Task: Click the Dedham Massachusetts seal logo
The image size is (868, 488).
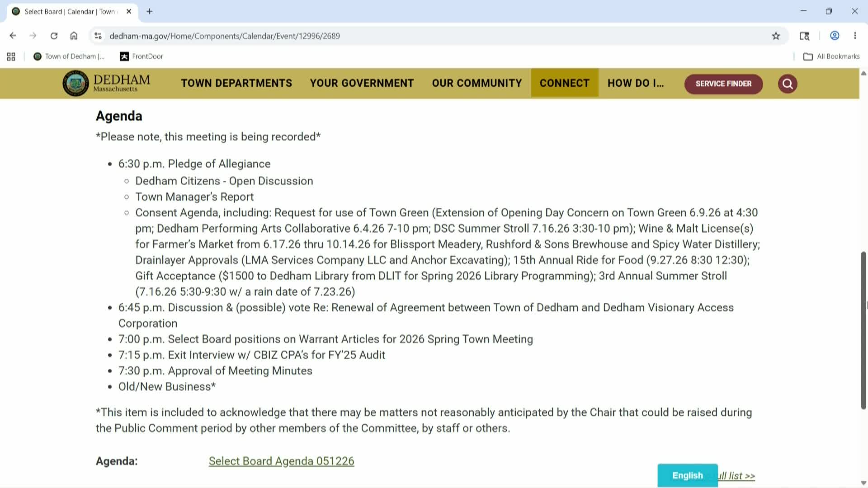Action: [x=107, y=83]
